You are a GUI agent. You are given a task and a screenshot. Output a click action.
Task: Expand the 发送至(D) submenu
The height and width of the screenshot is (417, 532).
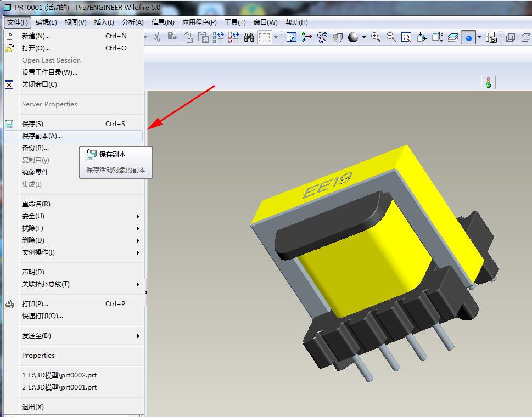click(138, 336)
